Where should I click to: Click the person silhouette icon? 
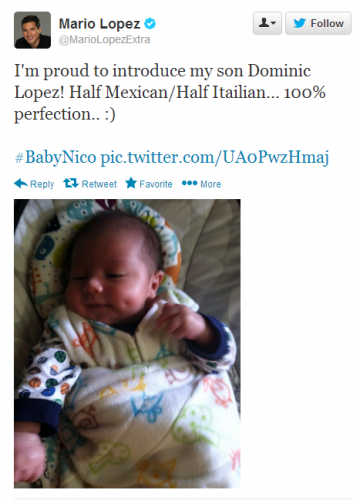point(264,23)
